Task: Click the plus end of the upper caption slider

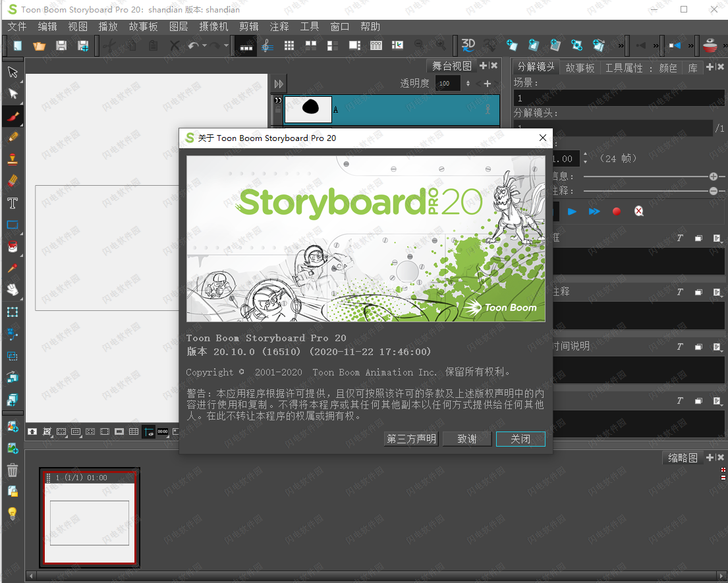Action: click(x=714, y=177)
